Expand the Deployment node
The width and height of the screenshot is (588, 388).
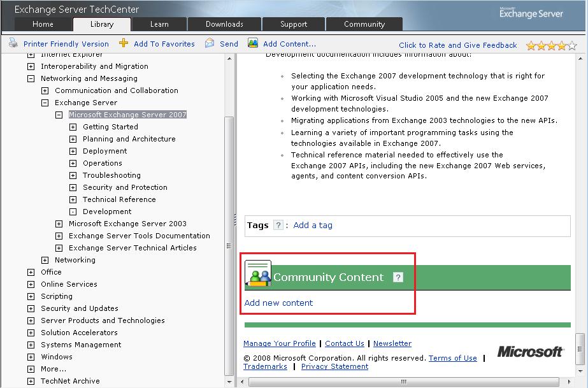(73, 151)
